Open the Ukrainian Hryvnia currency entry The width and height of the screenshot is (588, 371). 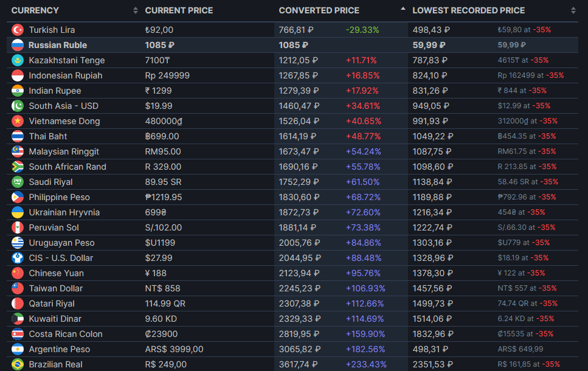coord(64,212)
